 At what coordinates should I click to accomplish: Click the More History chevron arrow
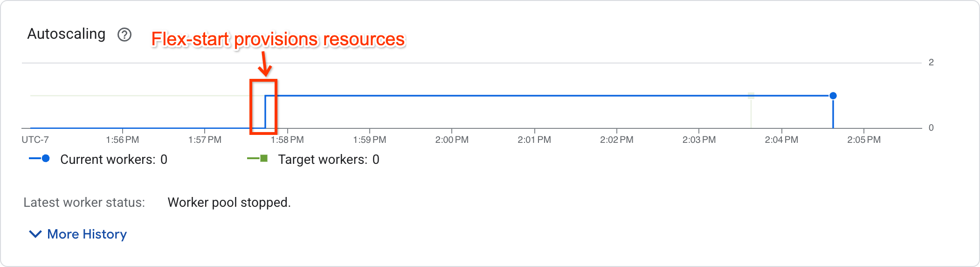[35, 234]
